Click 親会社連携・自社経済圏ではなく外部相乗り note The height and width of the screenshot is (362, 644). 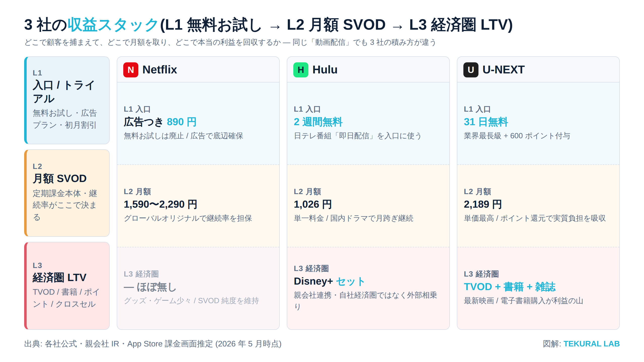(x=365, y=301)
